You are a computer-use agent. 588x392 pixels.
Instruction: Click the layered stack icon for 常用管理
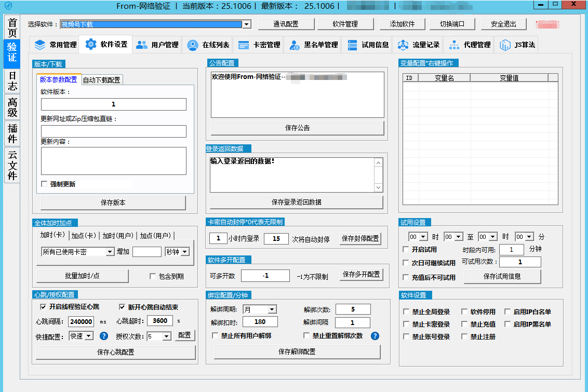[40, 45]
